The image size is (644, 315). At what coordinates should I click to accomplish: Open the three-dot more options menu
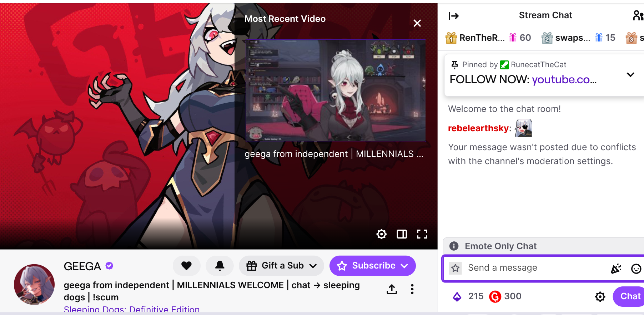point(412,289)
